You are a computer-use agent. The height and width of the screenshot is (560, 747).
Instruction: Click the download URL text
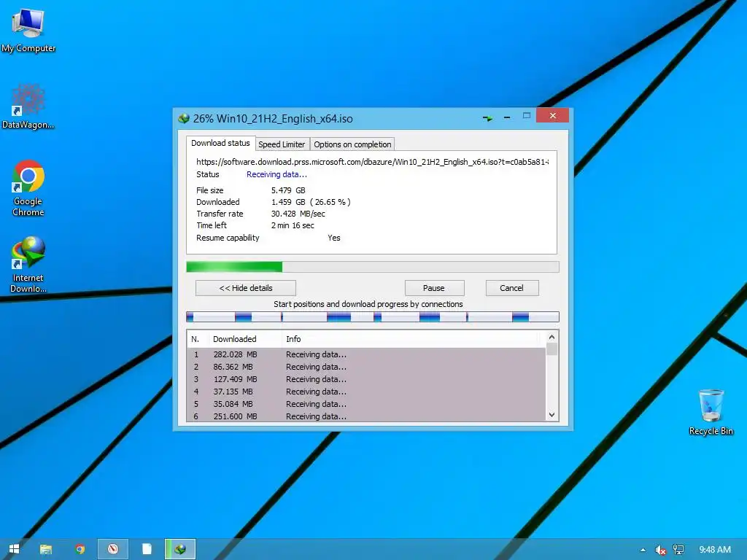click(x=373, y=162)
